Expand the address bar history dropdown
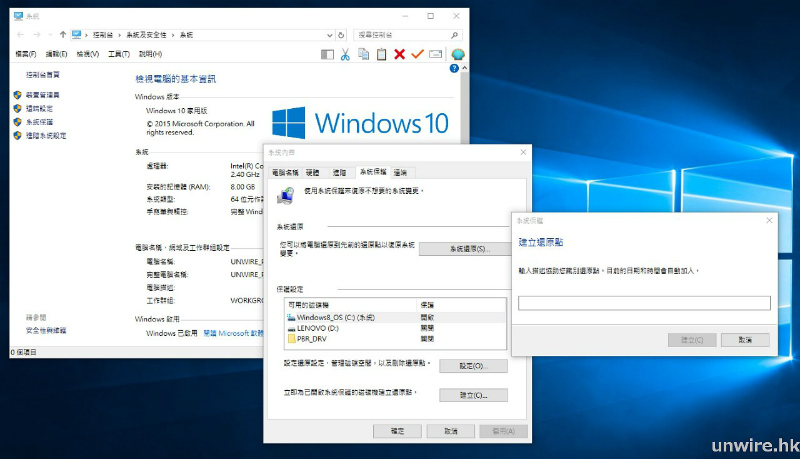Viewport: 800px width, 459px height. (330, 35)
